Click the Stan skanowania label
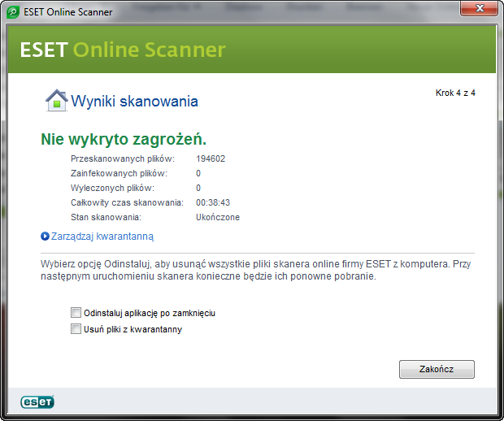The height and width of the screenshot is (421, 504). click(106, 217)
